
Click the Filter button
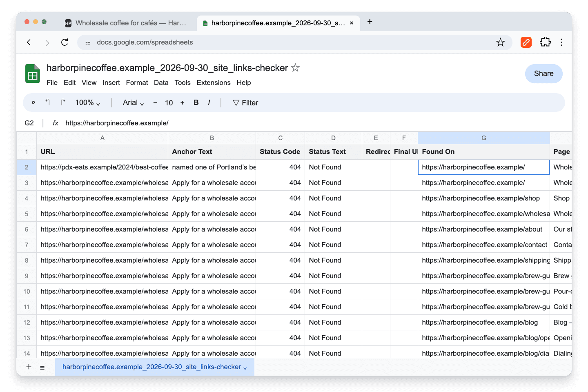(x=245, y=103)
